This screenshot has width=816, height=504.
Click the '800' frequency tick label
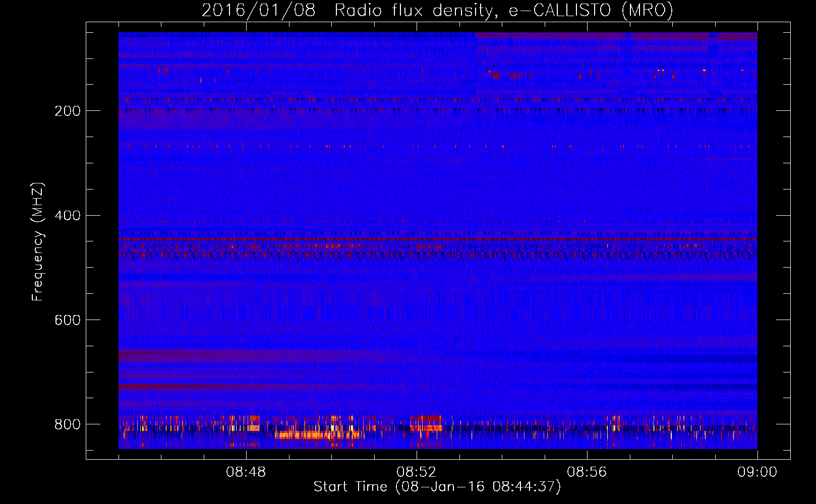coord(68,424)
